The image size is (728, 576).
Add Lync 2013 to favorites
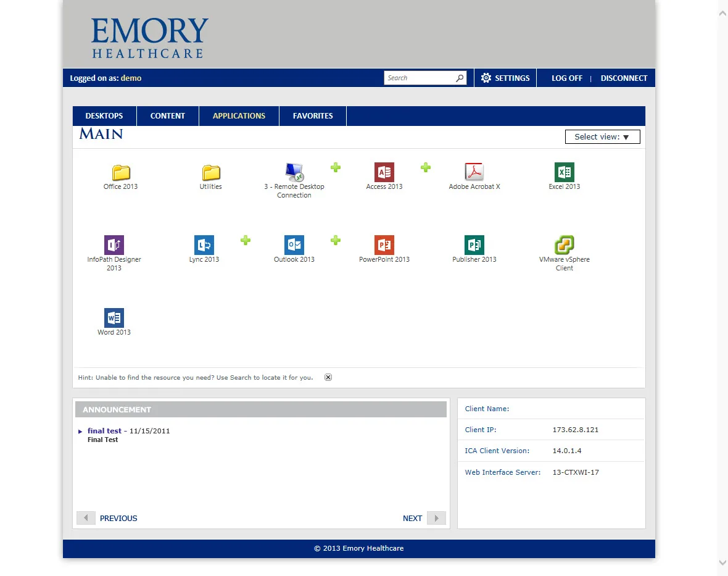(x=246, y=241)
